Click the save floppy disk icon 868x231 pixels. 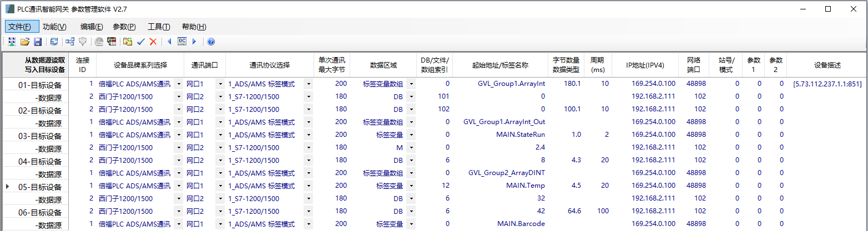coord(38,42)
